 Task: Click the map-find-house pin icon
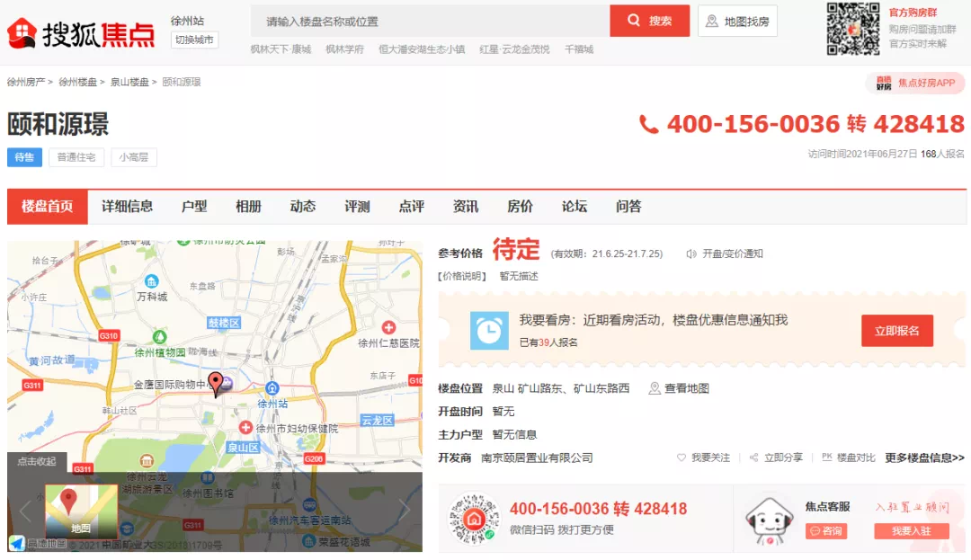tap(712, 21)
